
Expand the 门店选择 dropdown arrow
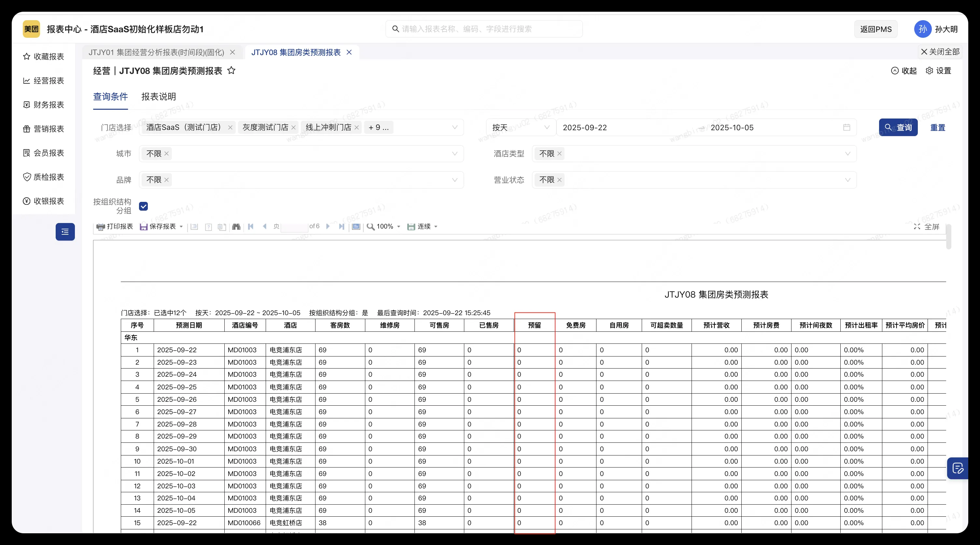tap(455, 127)
